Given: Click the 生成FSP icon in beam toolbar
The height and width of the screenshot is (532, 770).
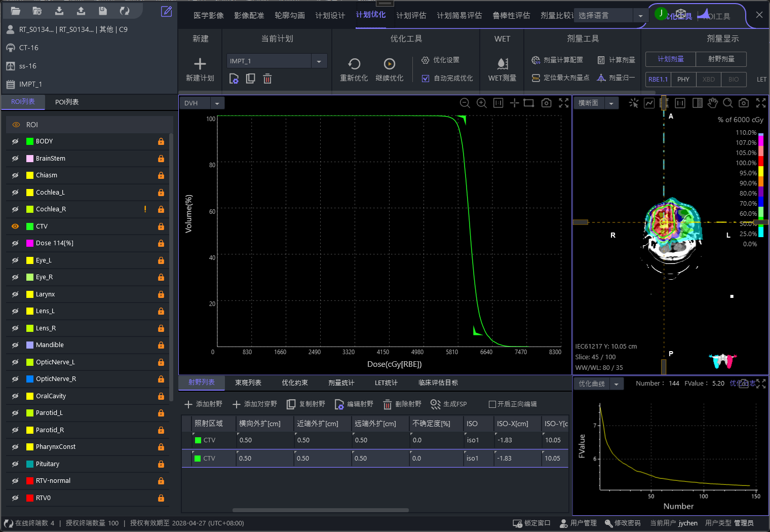Looking at the screenshot, I should (x=435, y=404).
